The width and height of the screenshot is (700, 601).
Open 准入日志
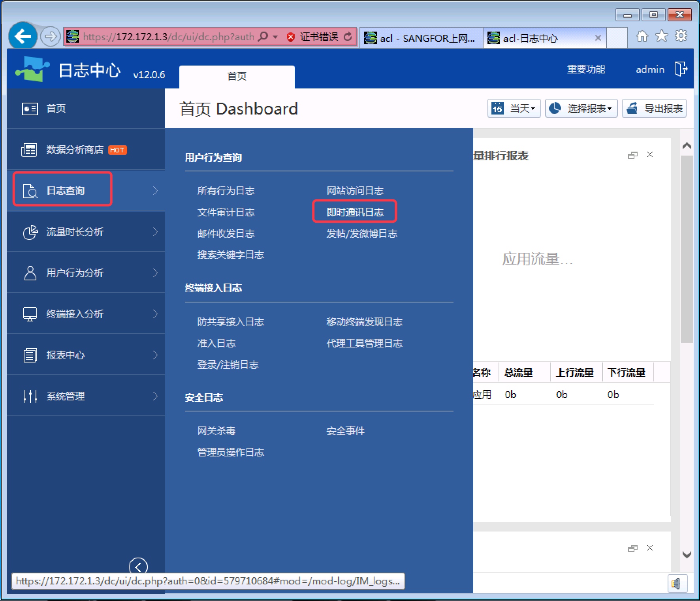[216, 344]
